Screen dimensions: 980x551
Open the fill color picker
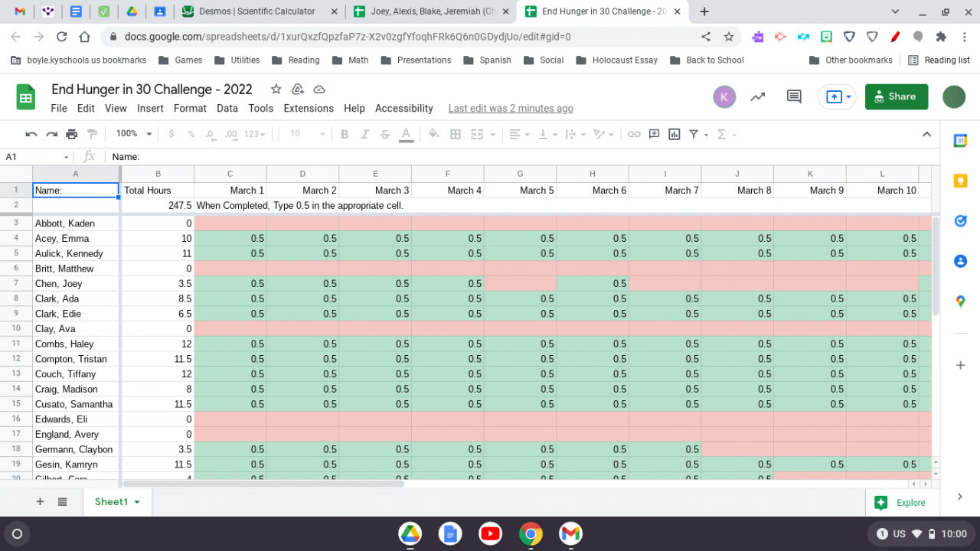[433, 134]
